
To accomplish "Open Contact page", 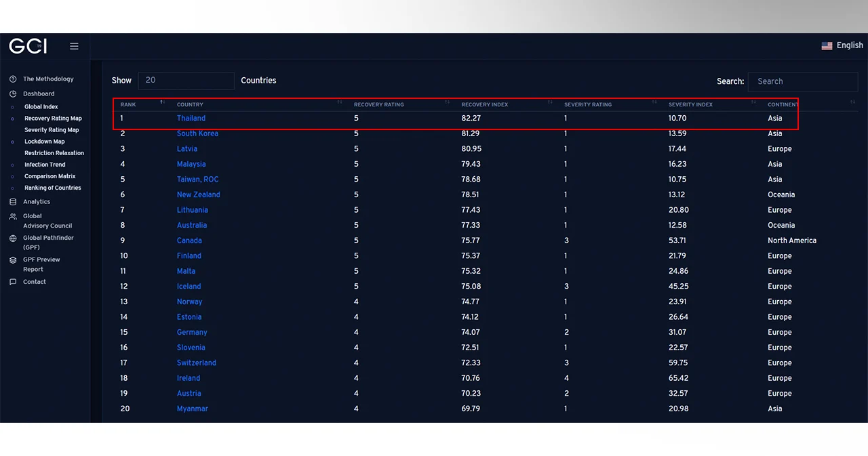I will [35, 282].
